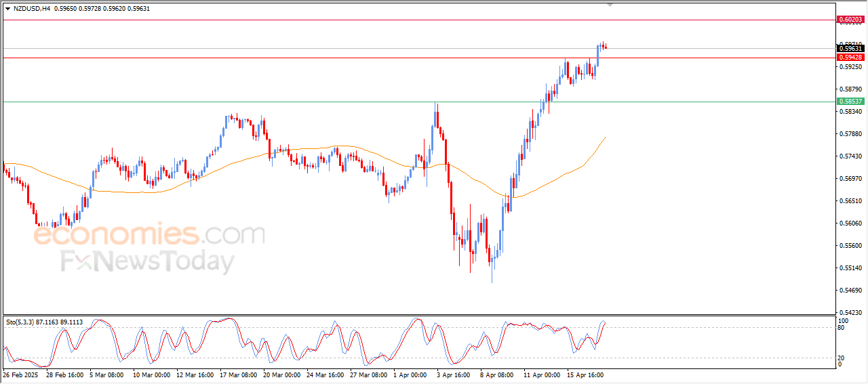Click the black 0.59631 current price tag
This screenshot has height=384, width=868.
(850, 48)
